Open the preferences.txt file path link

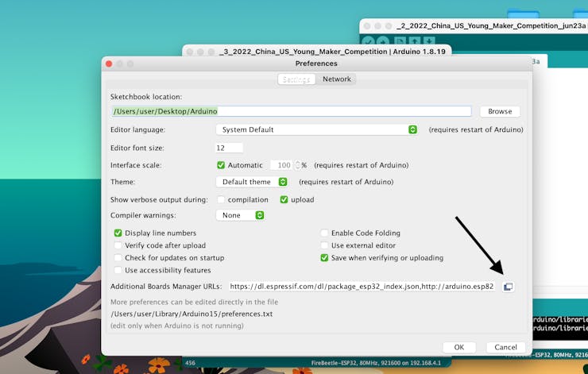[191, 314]
